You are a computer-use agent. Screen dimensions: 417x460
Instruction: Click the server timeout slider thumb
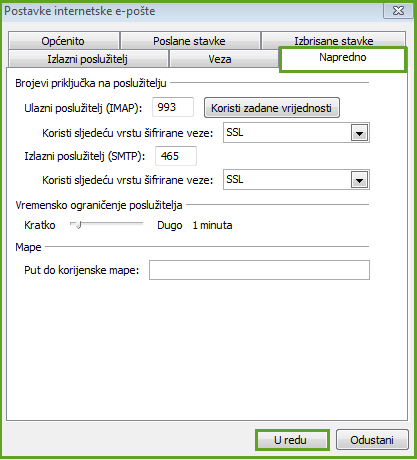point(78,225)
